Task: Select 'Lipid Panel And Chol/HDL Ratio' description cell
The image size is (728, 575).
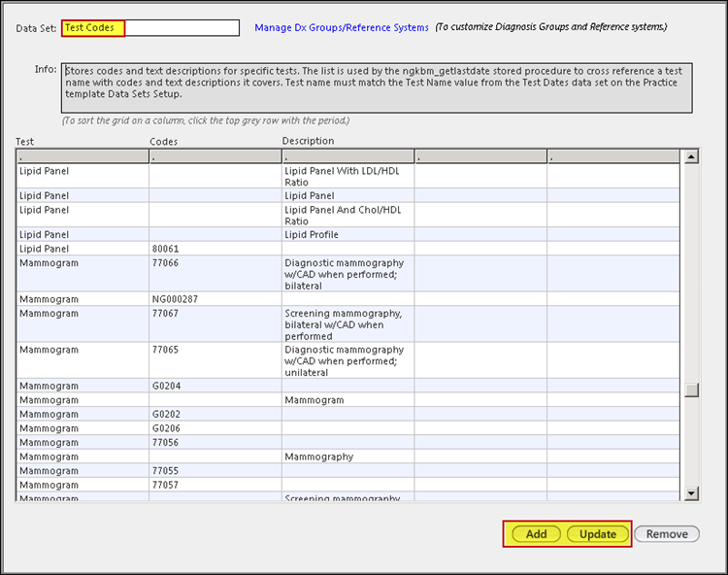Action: click(x=348, y=215)
